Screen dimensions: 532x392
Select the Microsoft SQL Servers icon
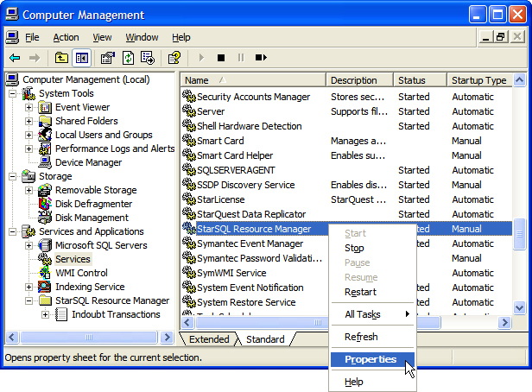(45, 245)
